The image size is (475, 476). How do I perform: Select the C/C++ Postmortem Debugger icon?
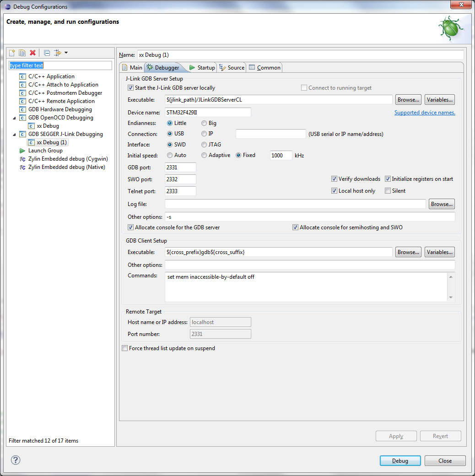tap(22, 93)
